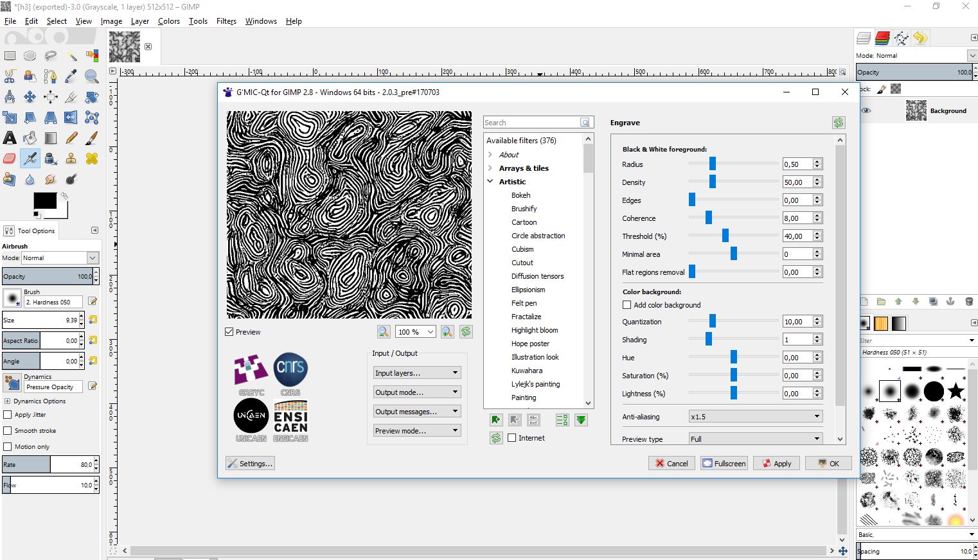978x560 pixels.
Task: Open the Anti-aliasing dropdown
Action: [754, 417]
